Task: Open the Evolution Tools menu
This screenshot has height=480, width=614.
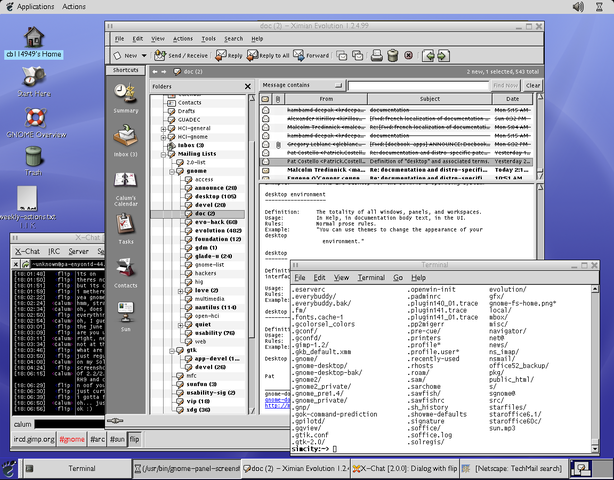Action: point(208,38)
